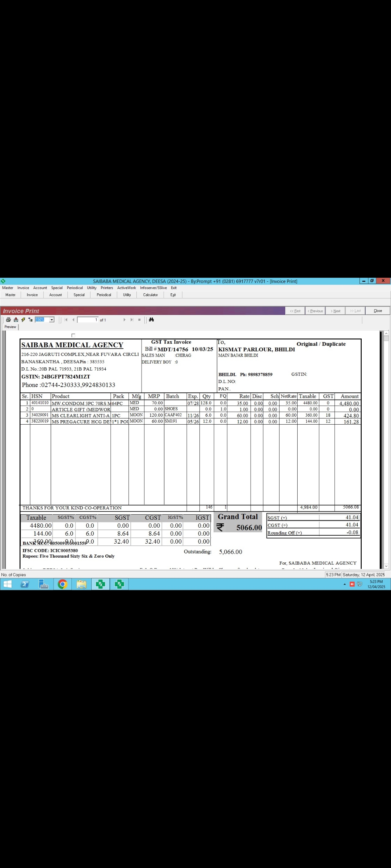The width and height of the screenshot is (391, 868).
Task: Open the Printers menu
Action: [107, 288]
